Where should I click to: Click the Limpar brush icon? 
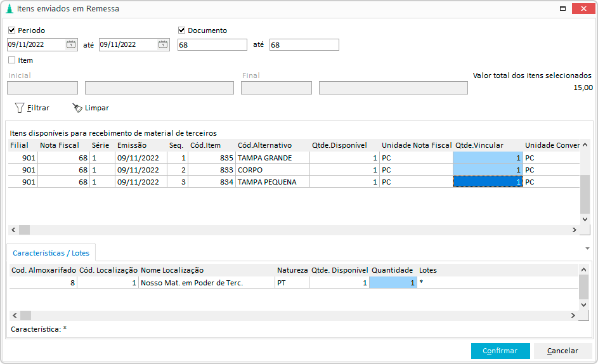(x=77, y=108)
